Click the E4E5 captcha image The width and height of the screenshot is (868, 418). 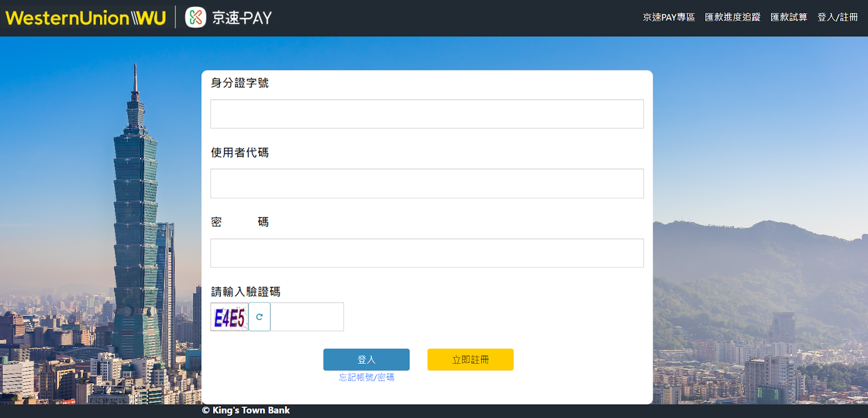[x=229, y=317]
